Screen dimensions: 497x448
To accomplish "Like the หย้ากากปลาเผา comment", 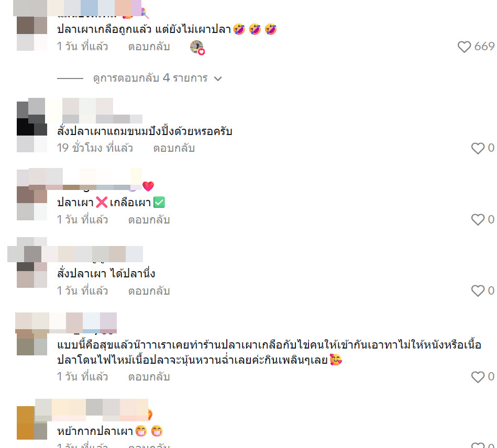I will point(478,445).
